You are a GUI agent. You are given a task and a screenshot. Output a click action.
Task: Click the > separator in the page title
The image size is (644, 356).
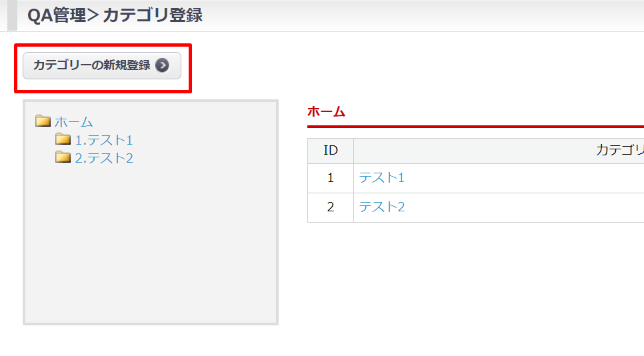tap(94, 15)
